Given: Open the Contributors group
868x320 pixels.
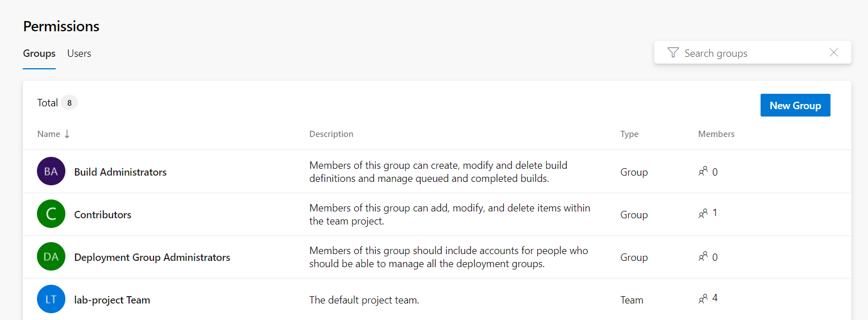Looking at the screenshot, I should (103, 214).
